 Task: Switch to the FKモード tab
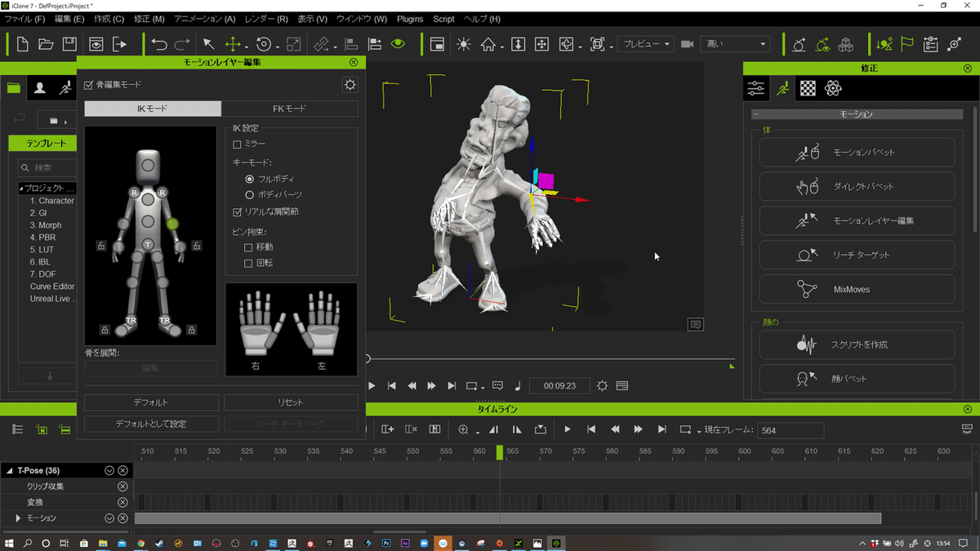tap(290, 109)
